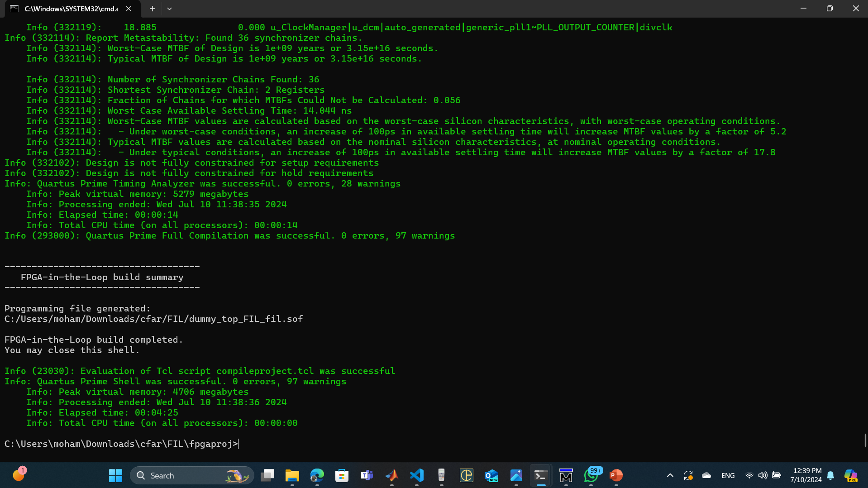Viewport: 868px width, 488px height.
Task: Launch Microsoft Edge from taskbar
Action: click(317, 475)
